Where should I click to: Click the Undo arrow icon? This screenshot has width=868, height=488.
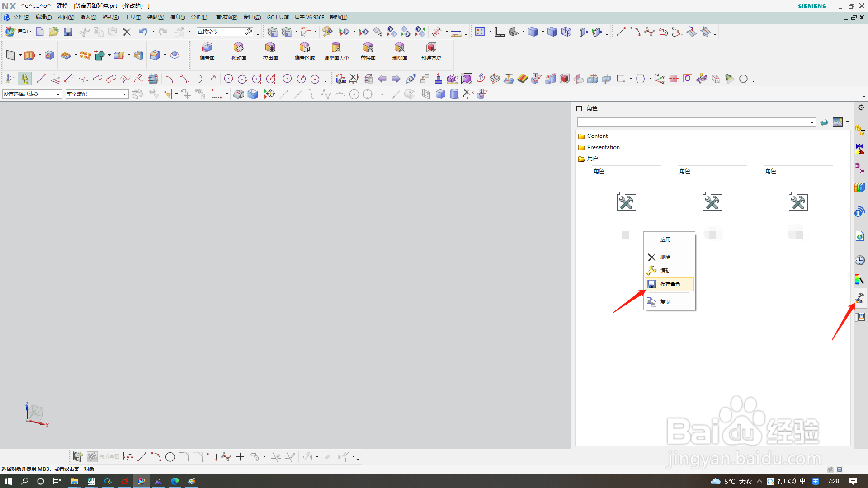click(x=143, y=32)
